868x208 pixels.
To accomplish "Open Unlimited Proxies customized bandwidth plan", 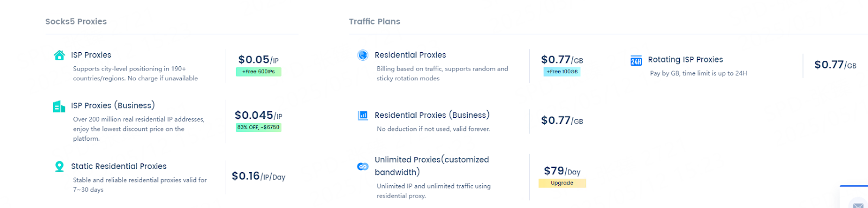I will pos(432,166).
